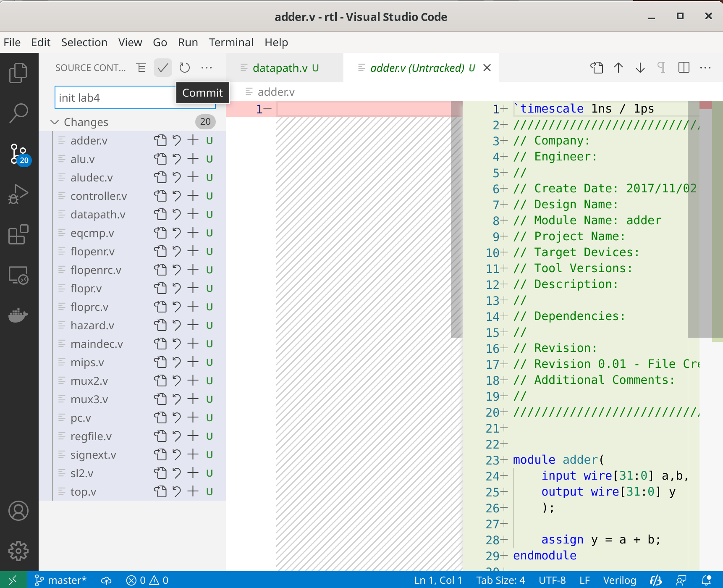The height and width of the screenshot is (588, 723).
Task: Open the Explorer view in activity bar
Action: [x=18, y=73]
